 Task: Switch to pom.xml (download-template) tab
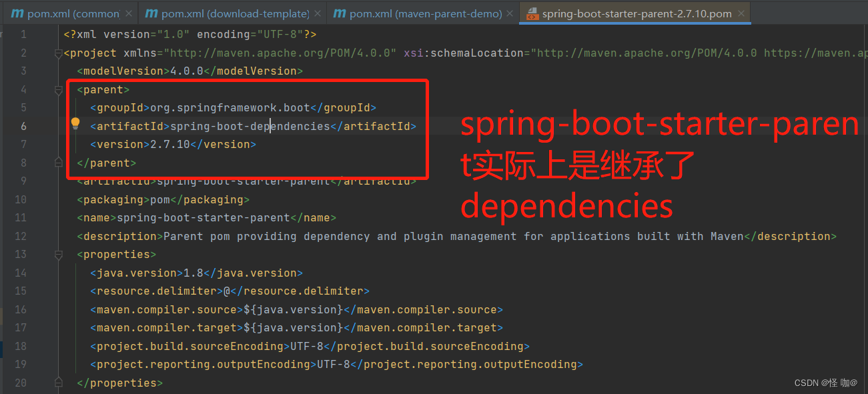click(232, 13)
